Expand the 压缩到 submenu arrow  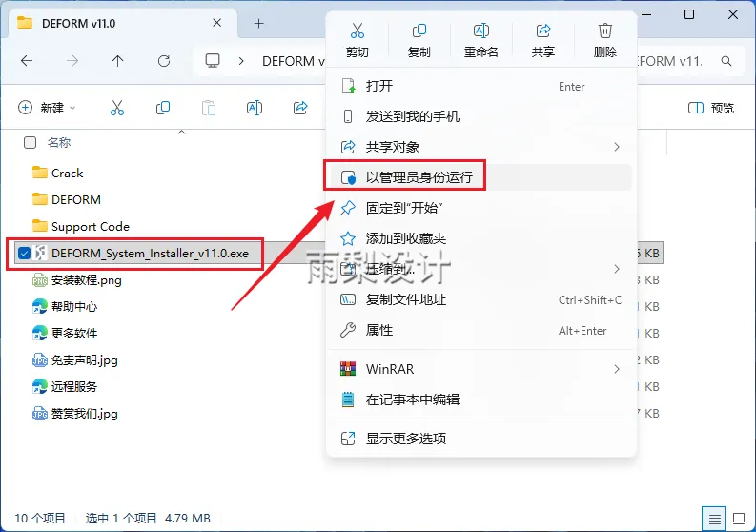pos(617,269)
